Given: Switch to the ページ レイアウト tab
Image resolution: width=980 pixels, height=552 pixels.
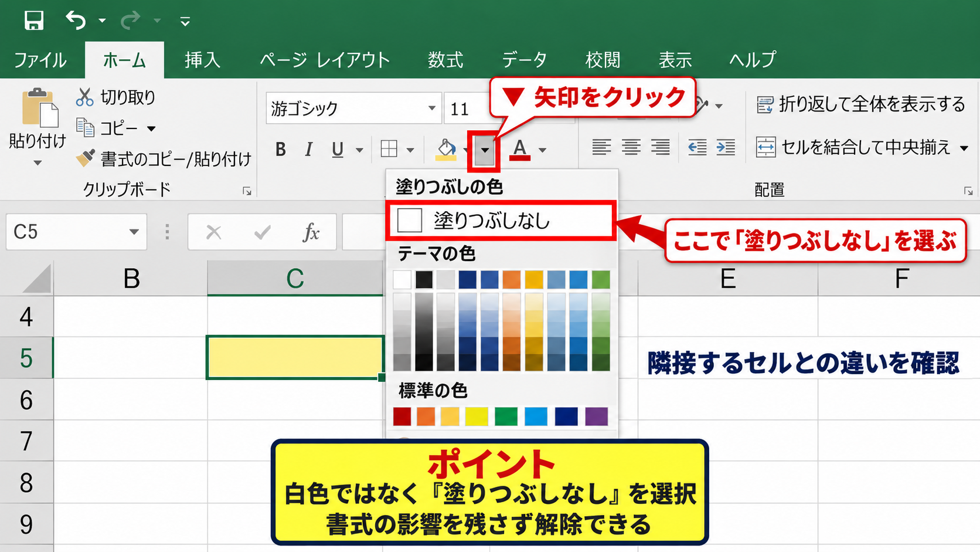Looking at the screenshot, I should [325, 60].
